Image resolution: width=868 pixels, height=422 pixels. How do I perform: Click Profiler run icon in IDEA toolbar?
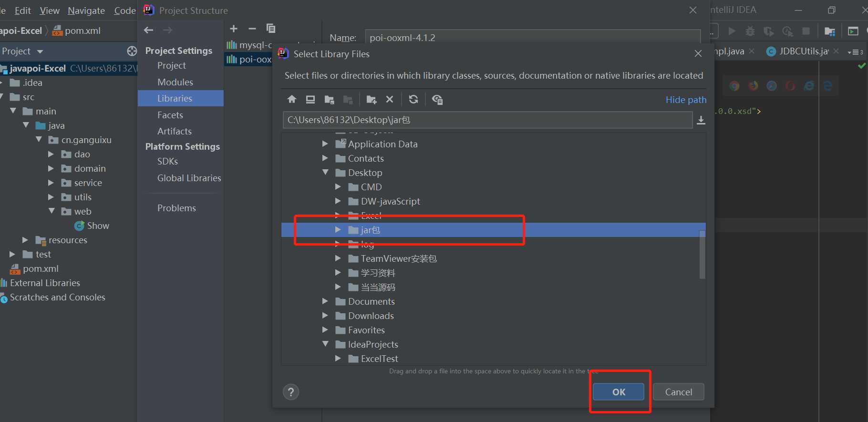(787, 31)
